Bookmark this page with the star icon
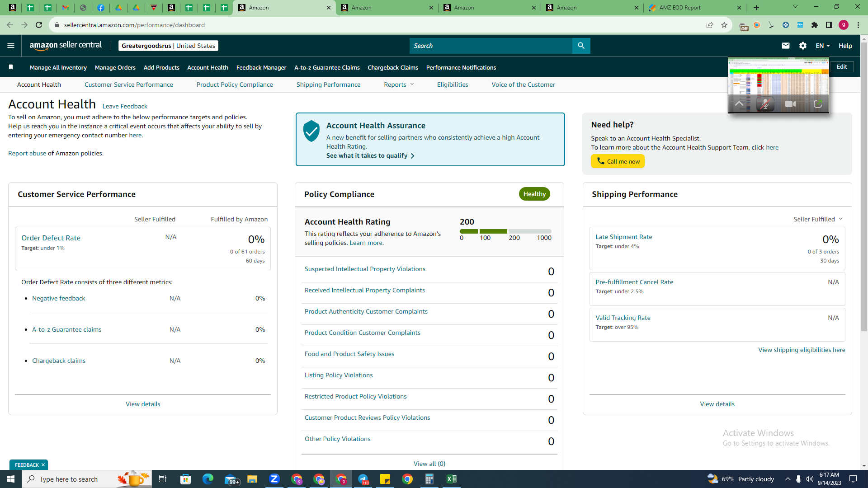Viewport: 868px width, 488px height. [x=724, y=25]
